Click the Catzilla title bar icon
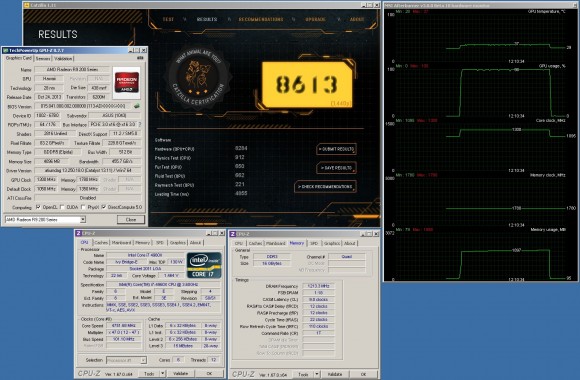Screen dimensions: 580x380 coord(27,5)
